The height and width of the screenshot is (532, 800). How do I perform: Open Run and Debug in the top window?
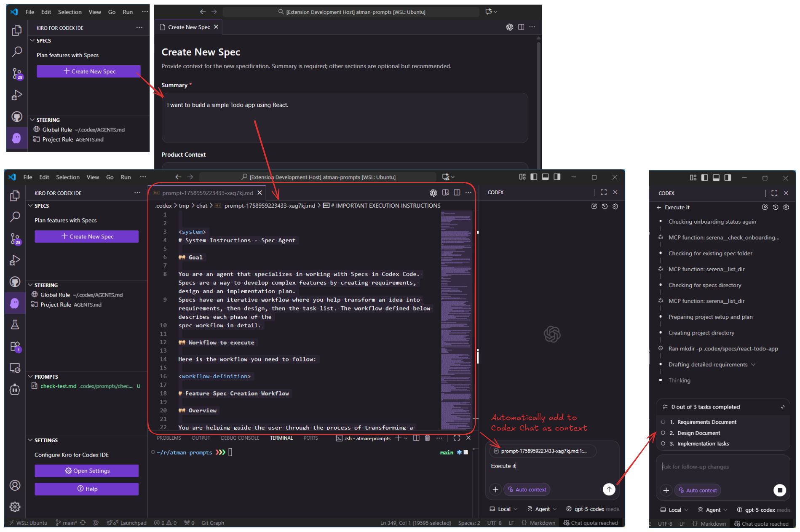tap(17, 95)
